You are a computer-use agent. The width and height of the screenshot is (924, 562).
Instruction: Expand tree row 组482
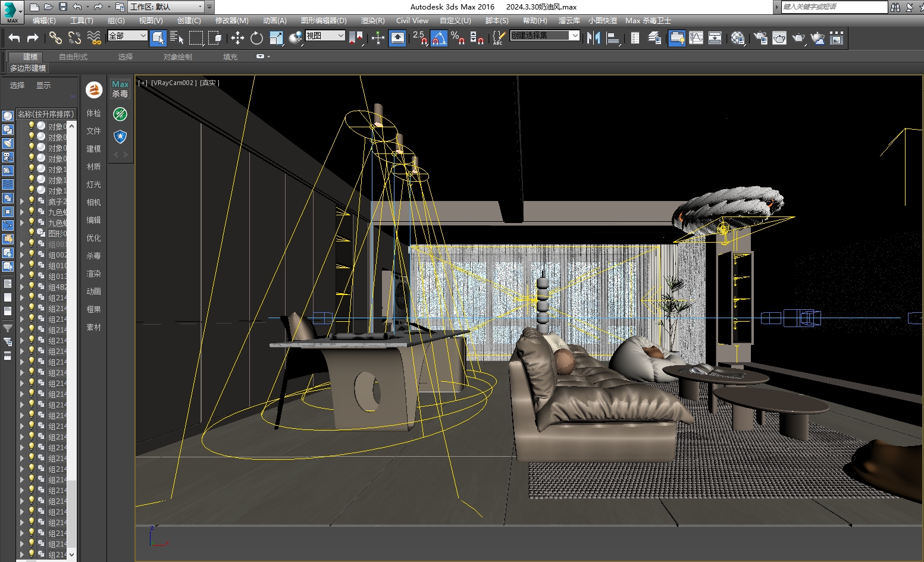tap(22, 287)
